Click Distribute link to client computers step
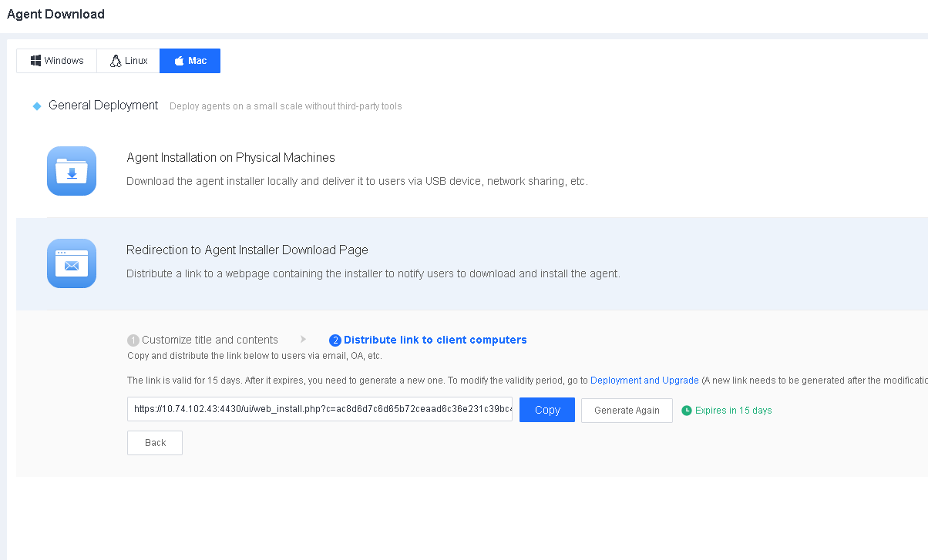This screenshot has width=928, height=560. pyautogui.click(x=435, y=340)
